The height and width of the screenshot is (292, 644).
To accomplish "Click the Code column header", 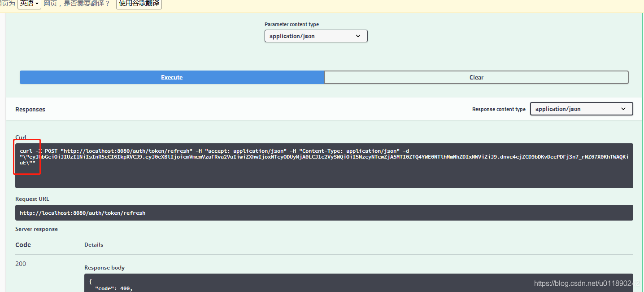I will coord(23,245).
